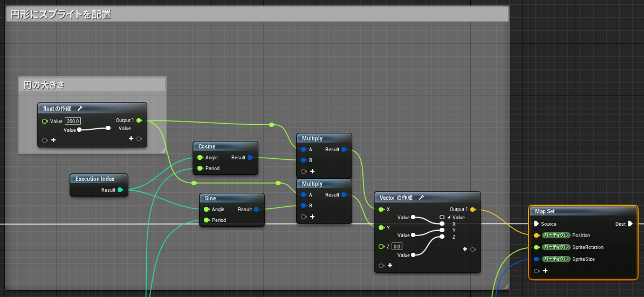This screenshot has height=297, width=644.
Task: Click the Period pin on Sine node
Action: (207, 220)
